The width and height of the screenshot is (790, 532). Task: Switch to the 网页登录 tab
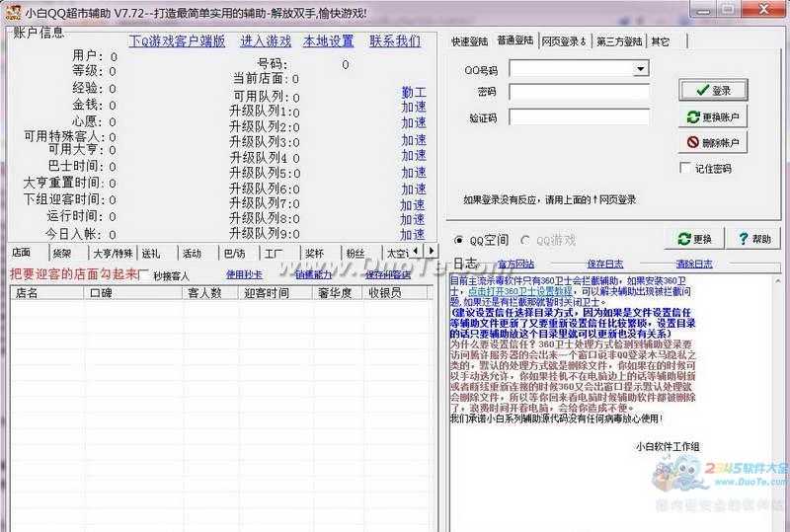coord(564,41)
